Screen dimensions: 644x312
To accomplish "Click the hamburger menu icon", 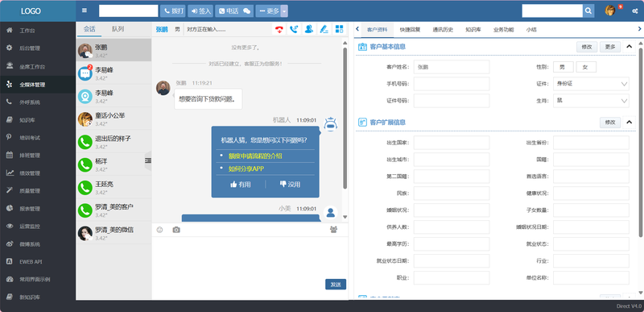I will coord(85,10).
